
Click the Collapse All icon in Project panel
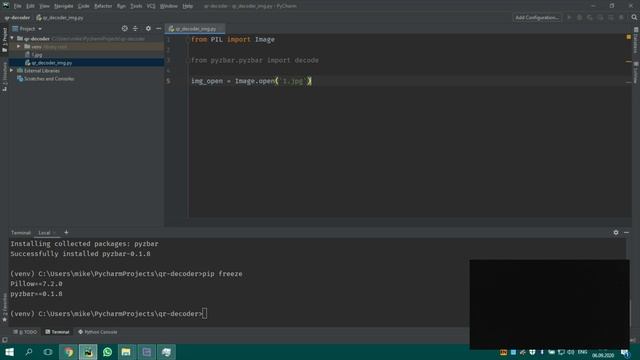pyautogui.click(x=136, y=29)
